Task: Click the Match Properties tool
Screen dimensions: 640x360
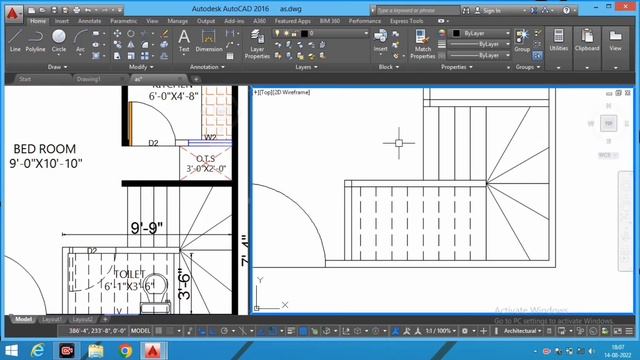Action: point(422,44)
